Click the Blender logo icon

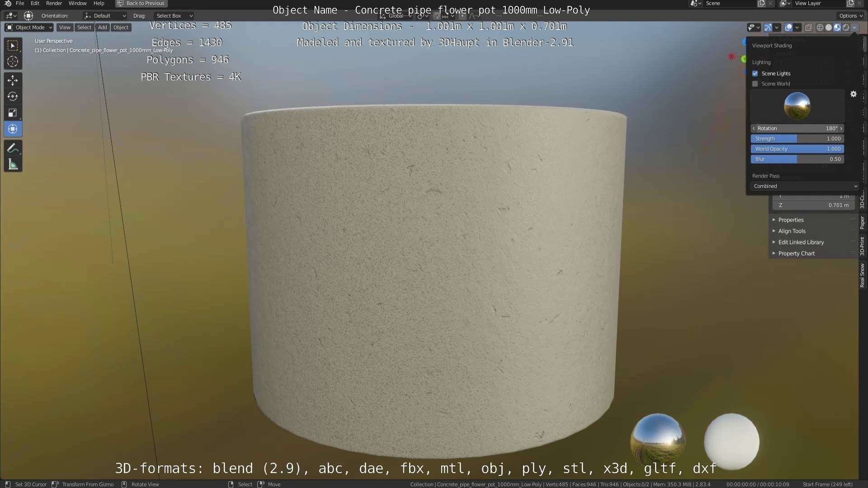8,3
